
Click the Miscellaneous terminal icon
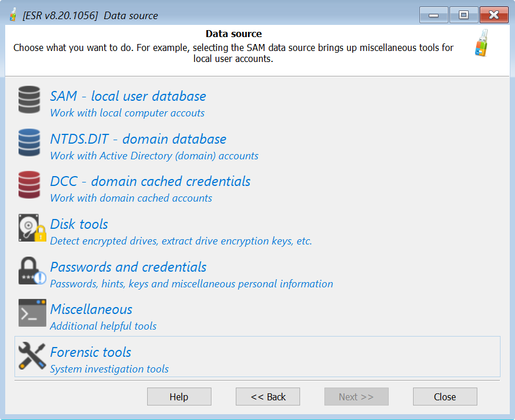pyautogui.click(x=32, y=313)
